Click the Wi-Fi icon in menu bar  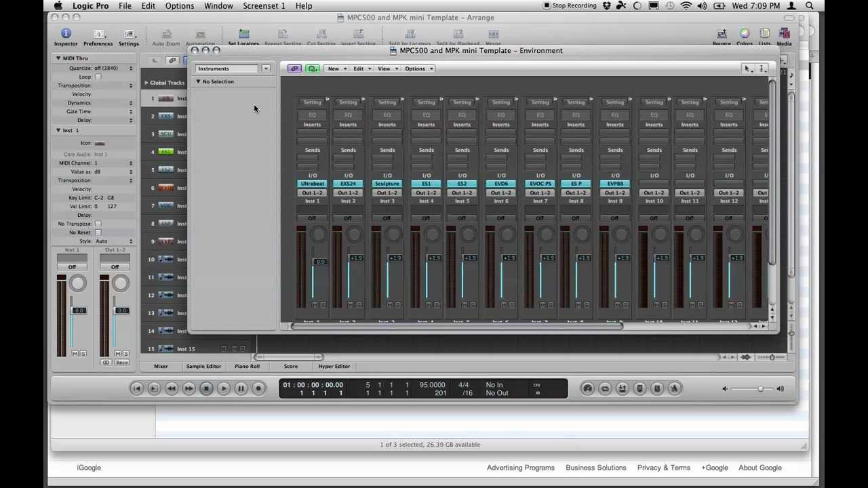pos(686,6)
